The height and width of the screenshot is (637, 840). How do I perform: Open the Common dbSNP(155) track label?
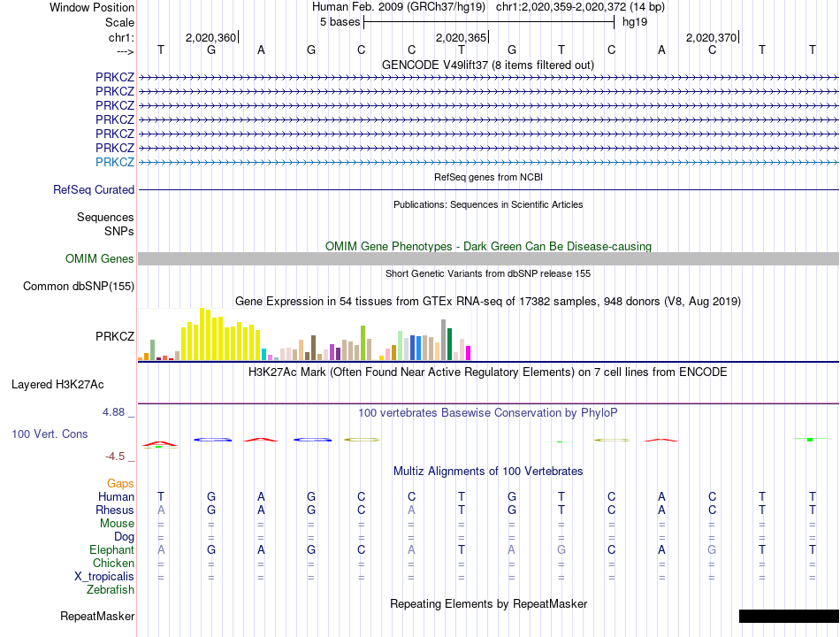pyautogui.click(x=79, y=287)
